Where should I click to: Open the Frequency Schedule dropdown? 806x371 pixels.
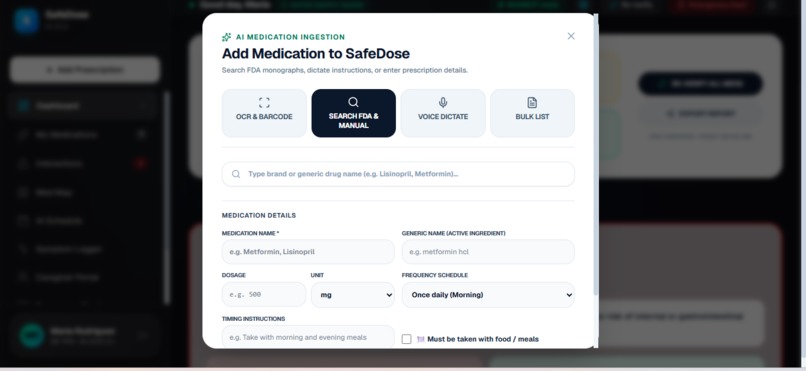[x=488, y=295]
